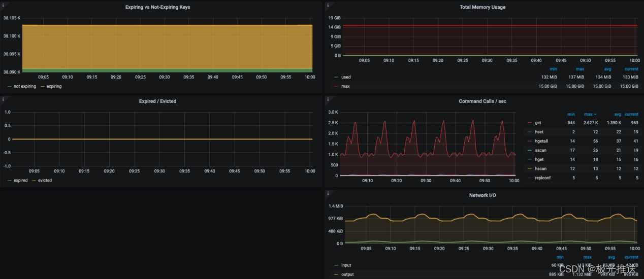Click the yellow color line beside 'evicted'
The height and width of the screenshot is (279, 644).
point(34,181)
